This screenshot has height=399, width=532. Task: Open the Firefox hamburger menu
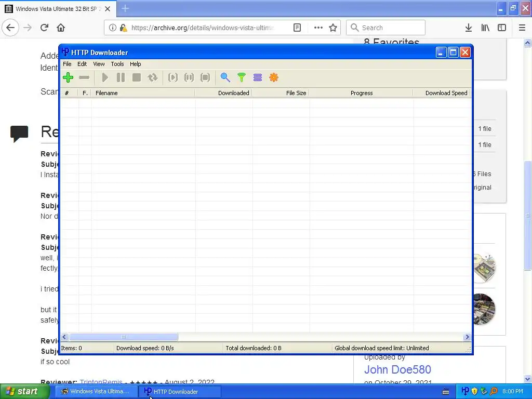(x=522, y=28)
